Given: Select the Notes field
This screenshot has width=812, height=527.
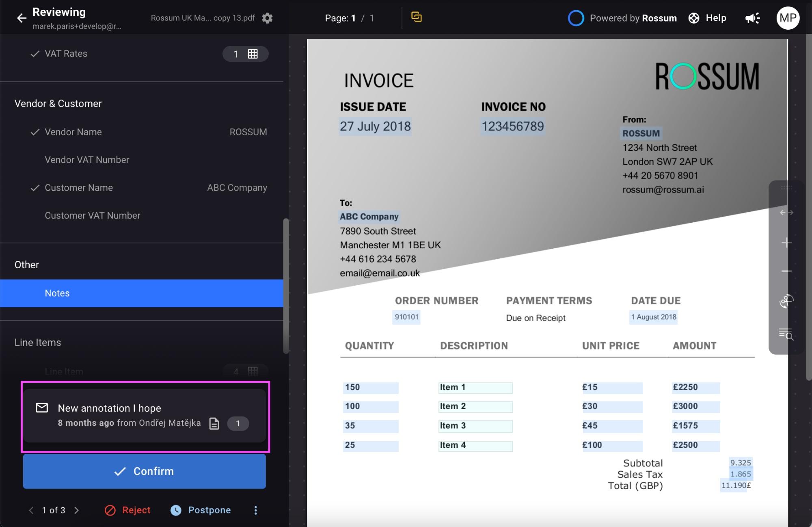Looking at the screenshot, I should [142, 293].
